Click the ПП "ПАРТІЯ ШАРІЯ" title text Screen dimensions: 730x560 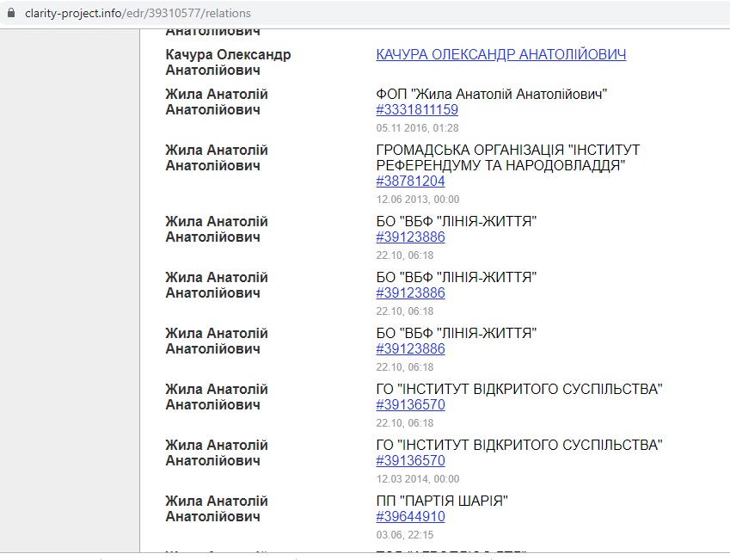click(442, 501)
